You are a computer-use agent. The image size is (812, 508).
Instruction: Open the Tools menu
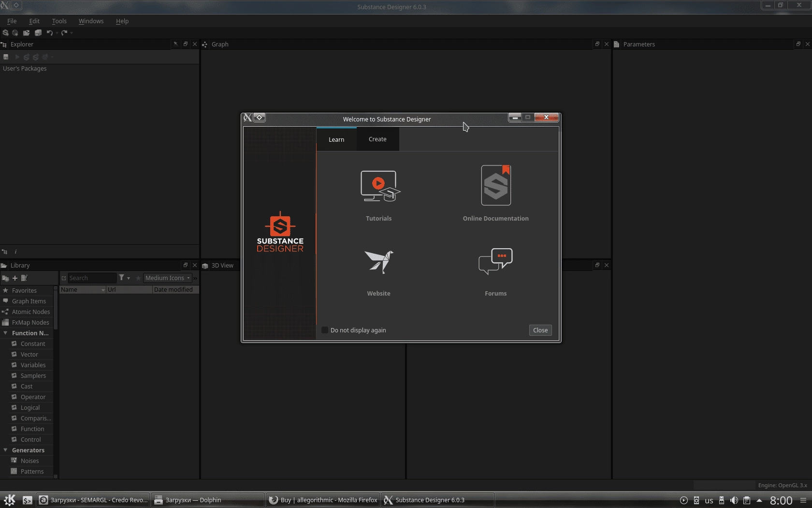59,21
